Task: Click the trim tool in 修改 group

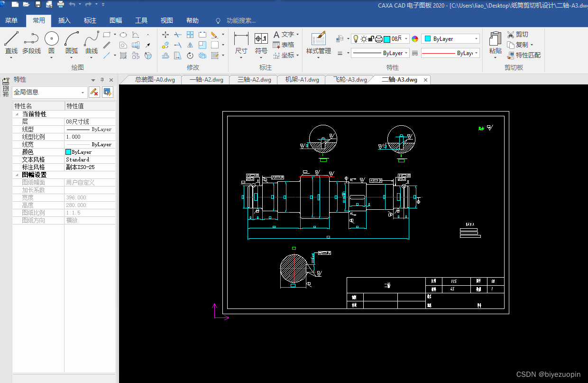Action: coord(178,35)
